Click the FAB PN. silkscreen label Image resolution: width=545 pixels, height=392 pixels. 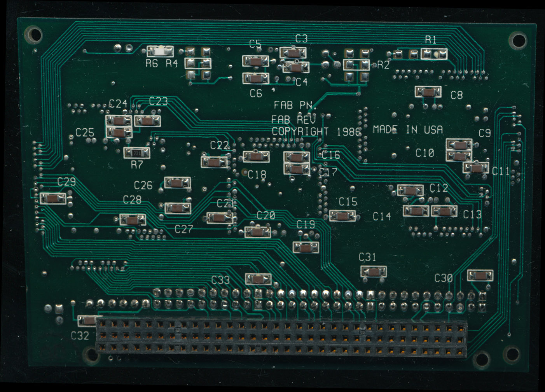(x=295, y=105)
